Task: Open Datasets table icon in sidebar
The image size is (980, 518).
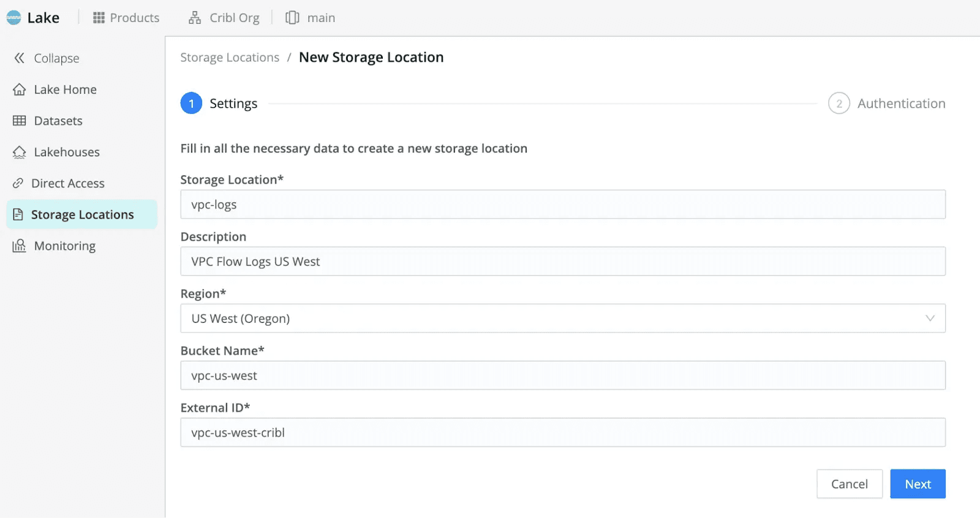Action: (x=20, y=121)
